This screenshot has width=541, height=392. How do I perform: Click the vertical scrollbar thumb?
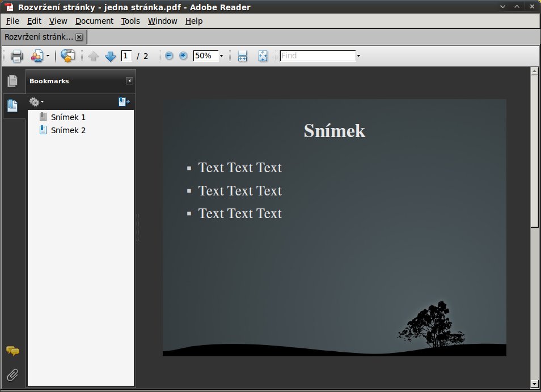(534, 151)
